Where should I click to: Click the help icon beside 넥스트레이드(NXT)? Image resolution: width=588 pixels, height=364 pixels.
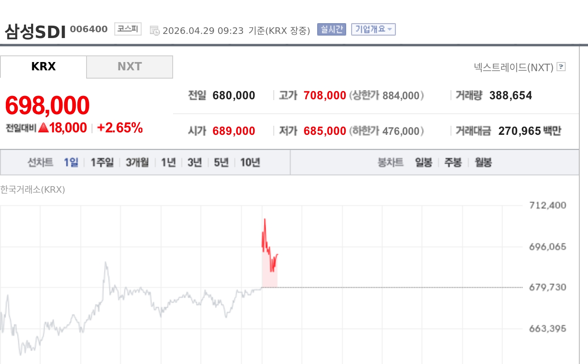pyautogui.click(x=561, y=67)
